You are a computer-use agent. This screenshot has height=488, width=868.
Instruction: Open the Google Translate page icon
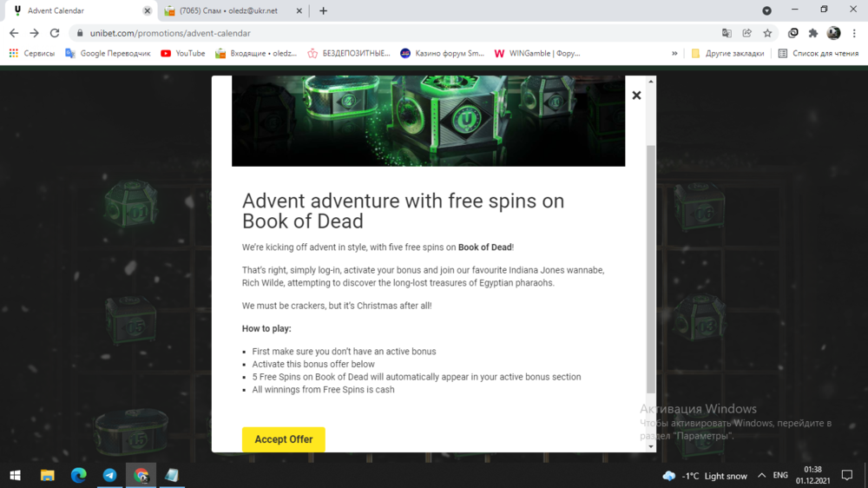click(727, 33)
